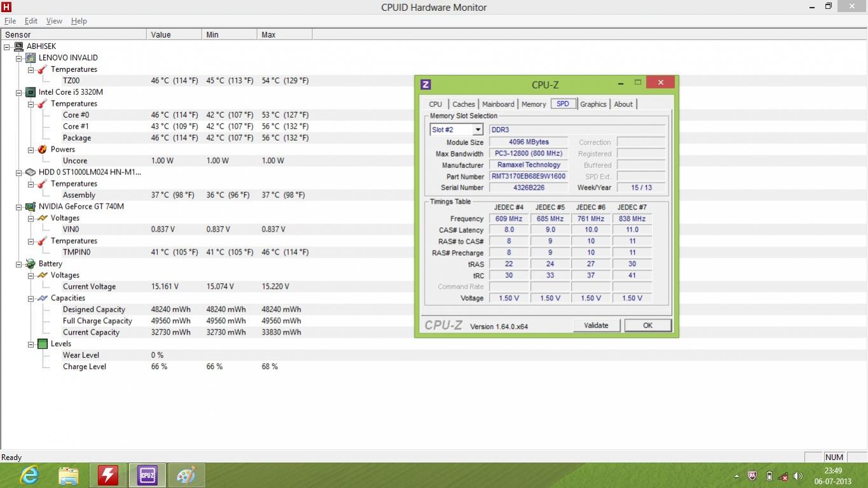Click the Battery device icon in tree

pyautogui.click(x=31, y=264)
